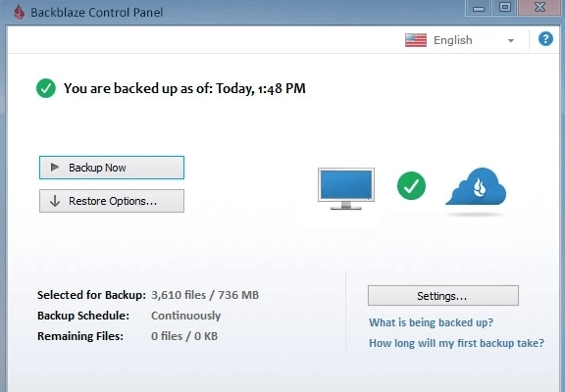Maximize the Backblaze Control Panel window

(x=504, y=8)
